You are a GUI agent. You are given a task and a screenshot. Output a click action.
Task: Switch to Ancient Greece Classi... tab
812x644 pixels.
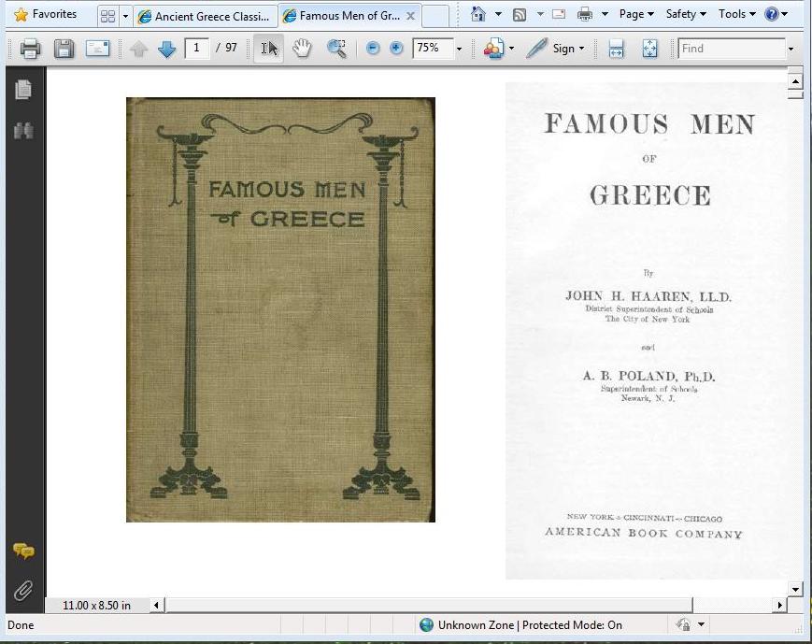(206, 16)
